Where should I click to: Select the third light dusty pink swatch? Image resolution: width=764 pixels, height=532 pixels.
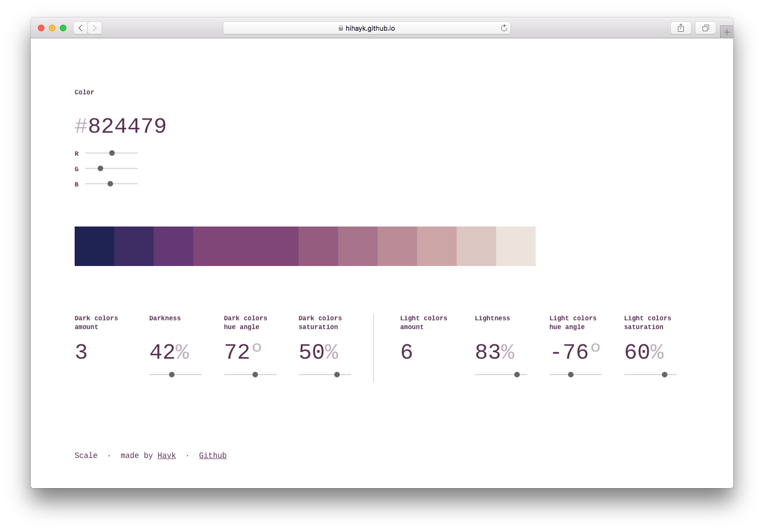click(x=397, y=246)
